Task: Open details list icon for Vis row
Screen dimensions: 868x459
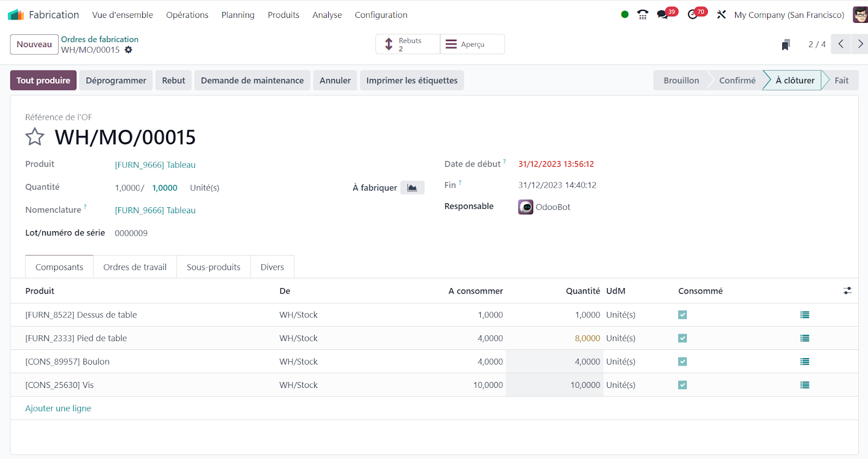Action: pos(805,385)
